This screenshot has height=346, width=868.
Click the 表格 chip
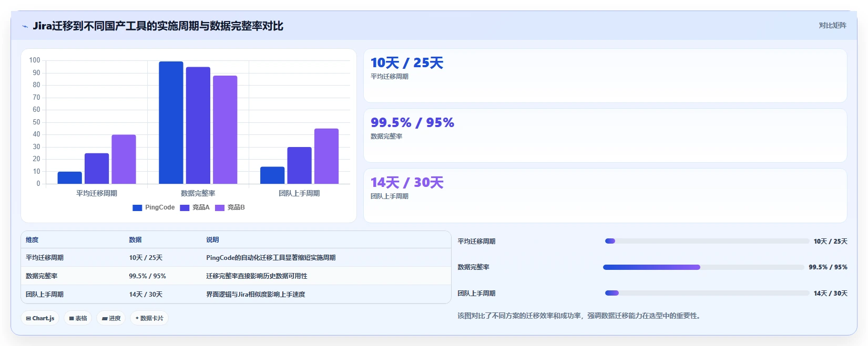tap(78, 318)
